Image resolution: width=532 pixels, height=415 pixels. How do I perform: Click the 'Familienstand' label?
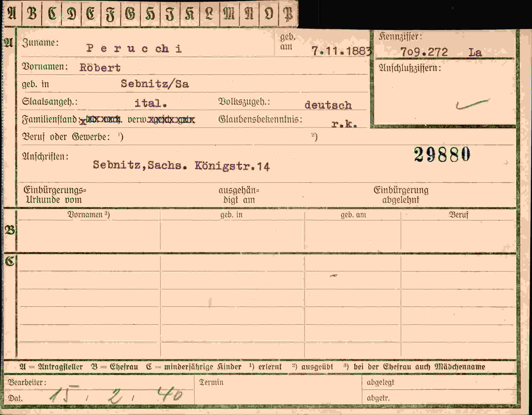tap(49, 120)
